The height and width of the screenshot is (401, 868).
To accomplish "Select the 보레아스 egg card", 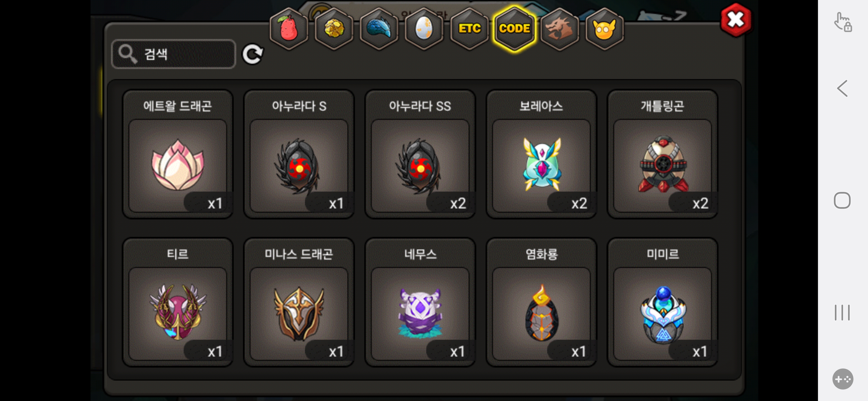I will [541, 154].
